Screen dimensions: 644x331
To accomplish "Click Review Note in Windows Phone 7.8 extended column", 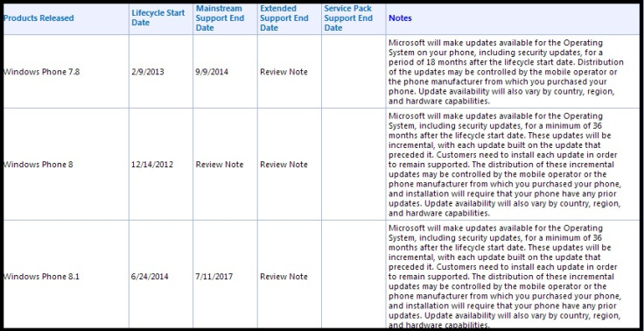I will click(x=283, y=72).
